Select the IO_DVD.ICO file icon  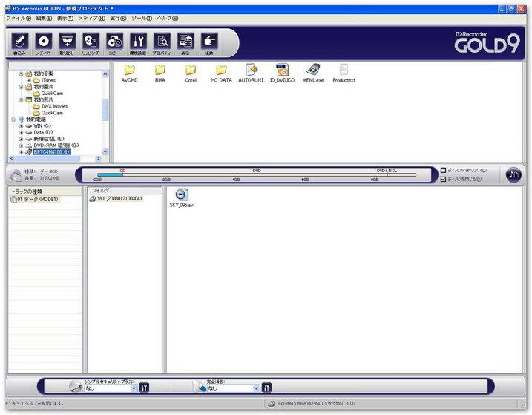[282, 70]
